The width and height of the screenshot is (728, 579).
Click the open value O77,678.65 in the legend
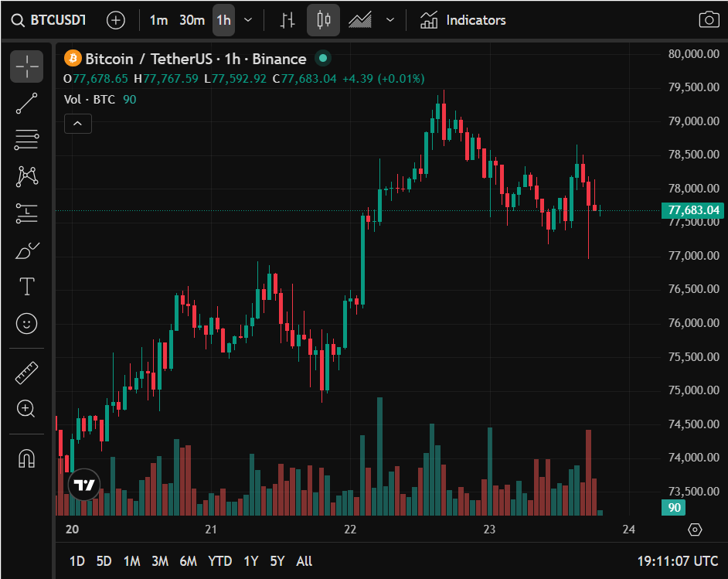(x=96, y=79)
